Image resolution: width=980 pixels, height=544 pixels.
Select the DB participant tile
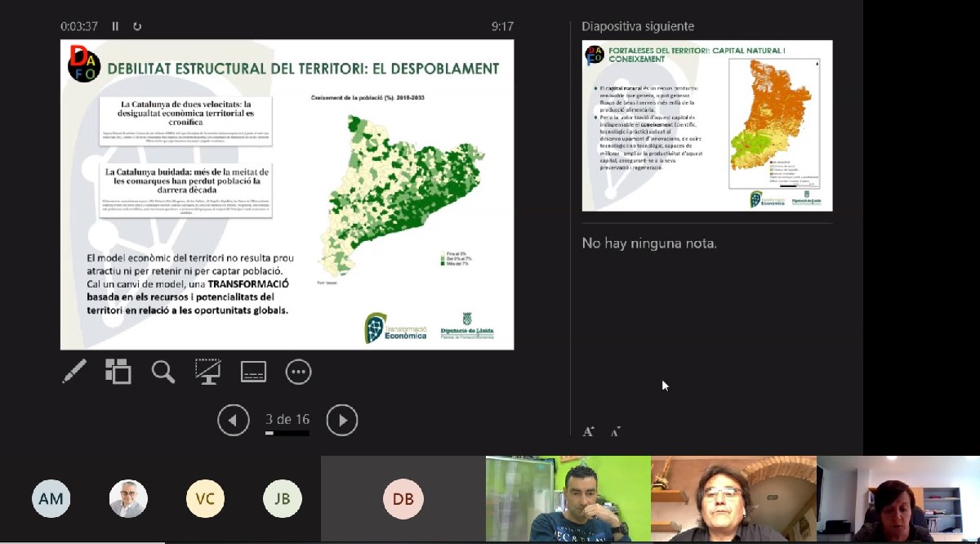403,499
